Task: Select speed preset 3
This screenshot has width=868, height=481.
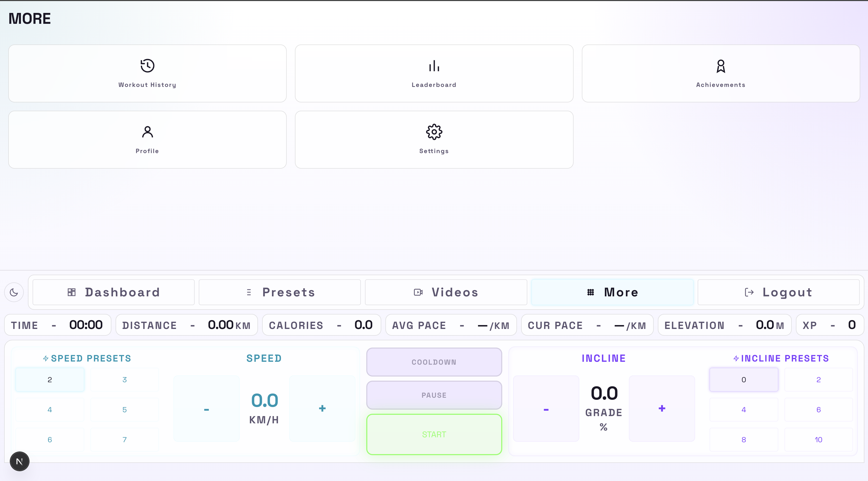Action: [124, 380]
